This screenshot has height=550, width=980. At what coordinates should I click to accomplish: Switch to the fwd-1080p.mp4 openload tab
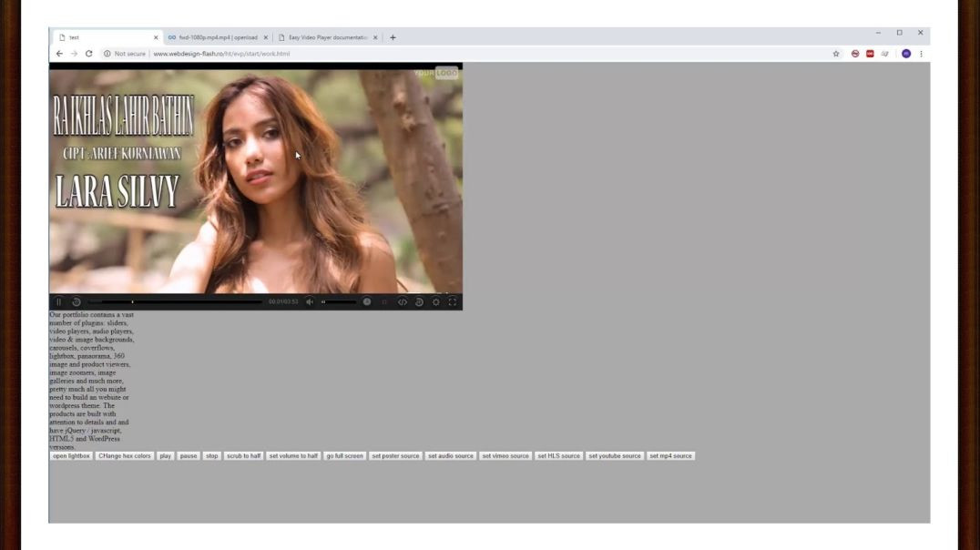coord(218,37)
